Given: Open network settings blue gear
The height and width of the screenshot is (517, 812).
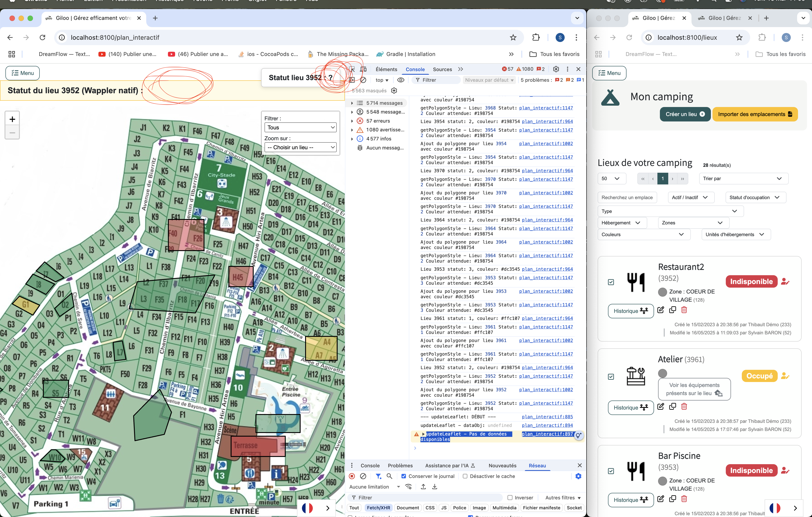Looking at the screenshot, I should [x=578, y=476].
